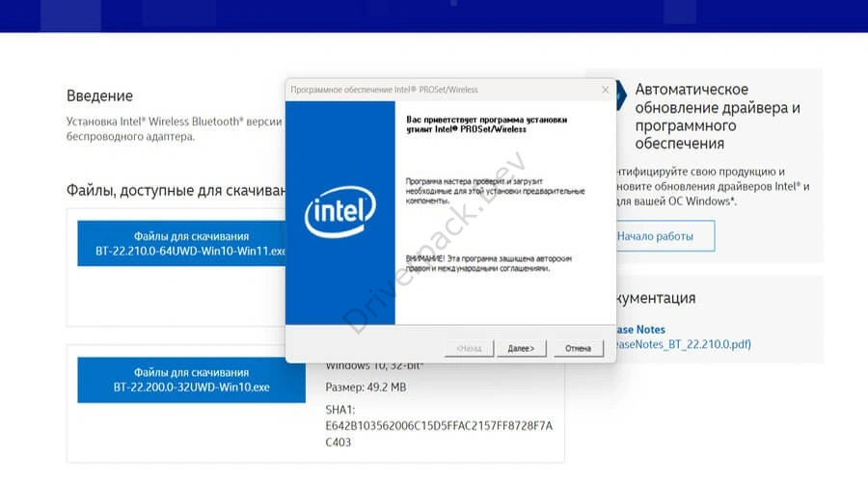Click the Далее> button in installer
Screen dimensions: 868x482
click(521, 348)
